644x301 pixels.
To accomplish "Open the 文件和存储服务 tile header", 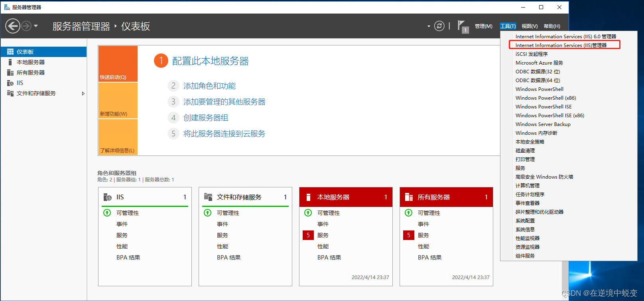I will point(246,197).
